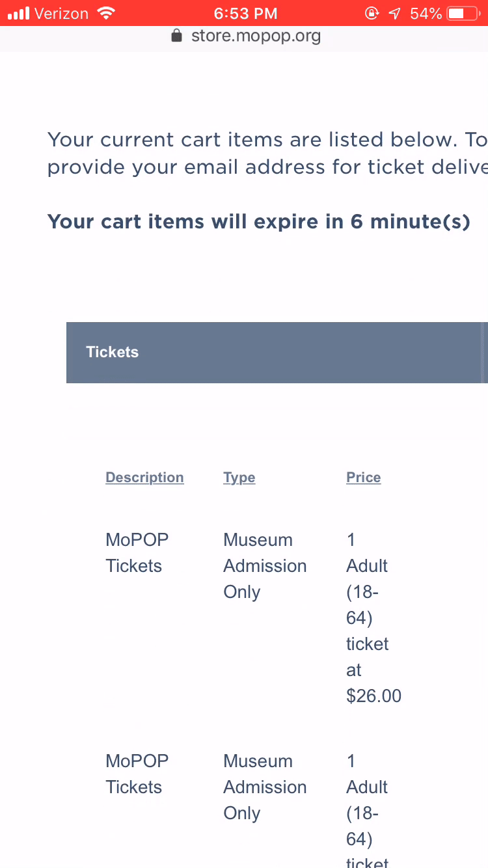Tap the rotation lock icon

(372, 13)
